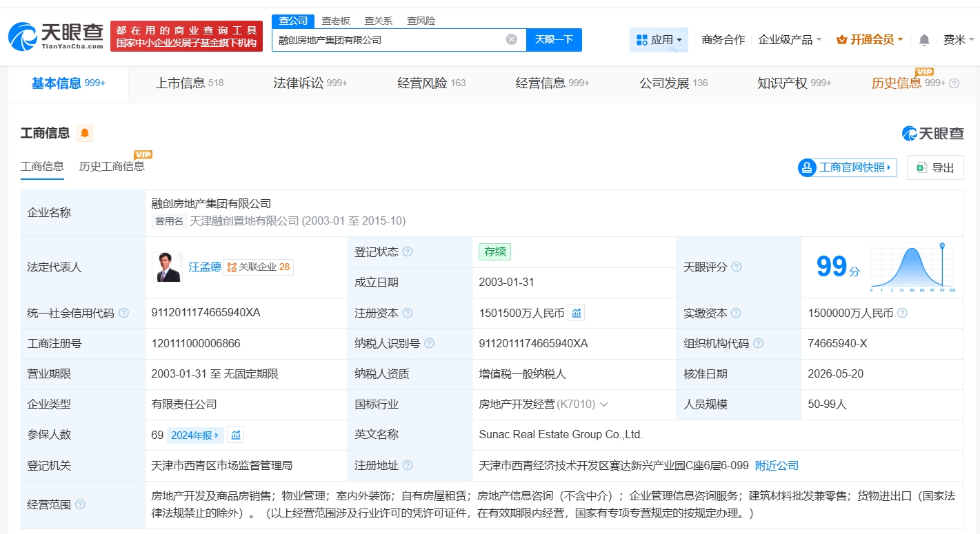Click the registration number 120111000006866
980x534 pixels.
click(x=196, y=343)
